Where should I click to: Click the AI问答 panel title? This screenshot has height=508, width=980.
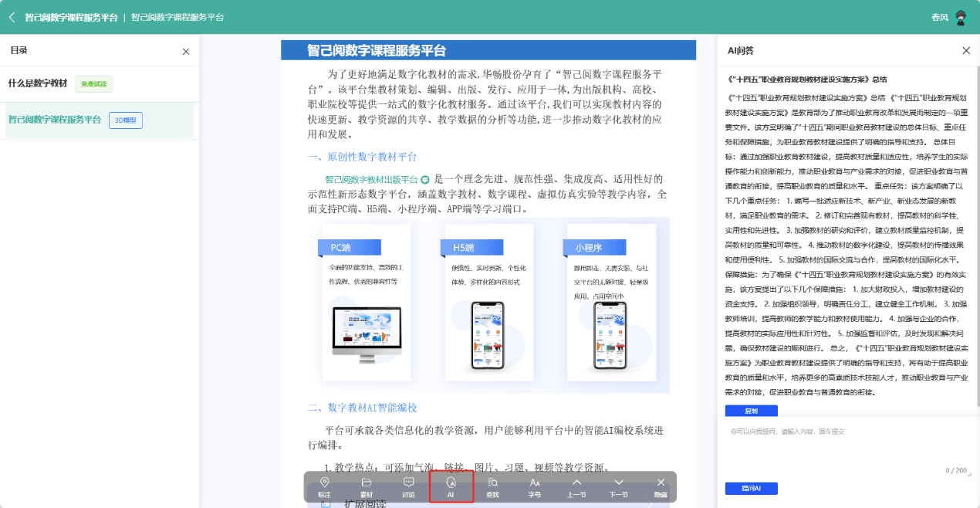click(741, 51)
